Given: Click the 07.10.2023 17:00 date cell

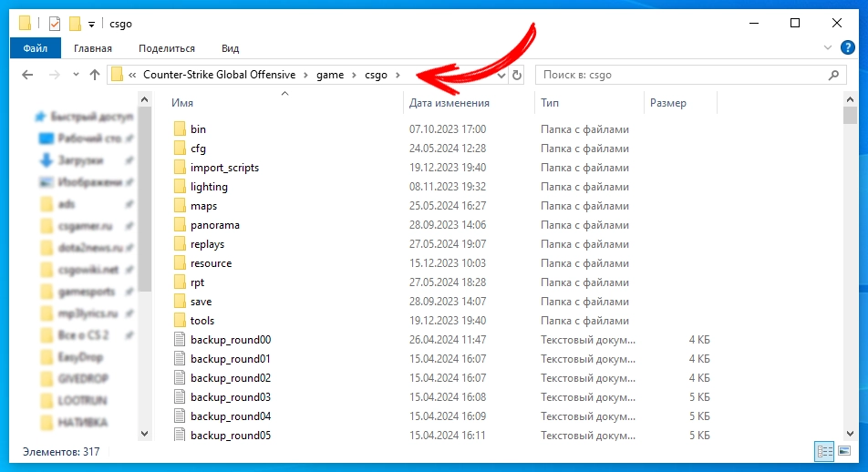Looking at the screenshot, I should click(x=448, y=128).
